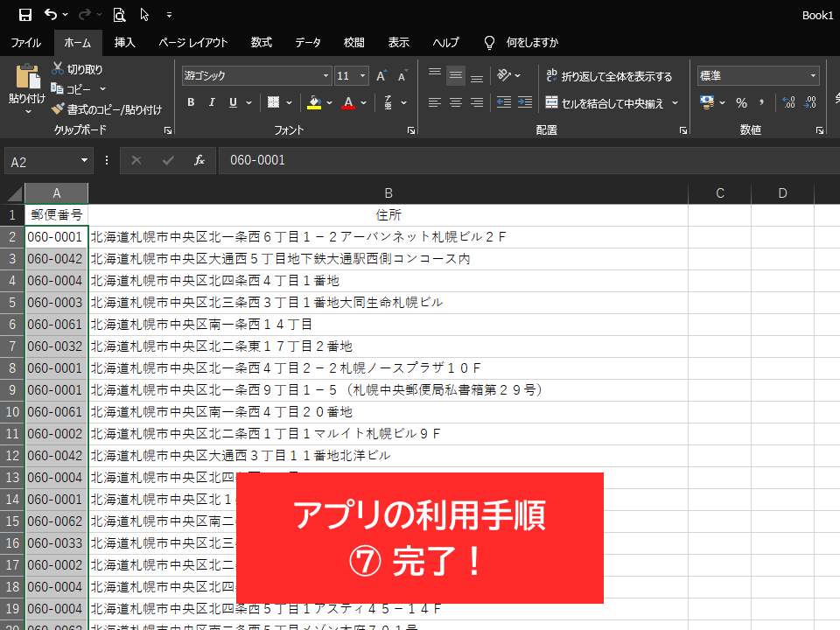Toggle Underline formatting
Image resolution: width=840 pixels, height=630 pixels.
233,102
